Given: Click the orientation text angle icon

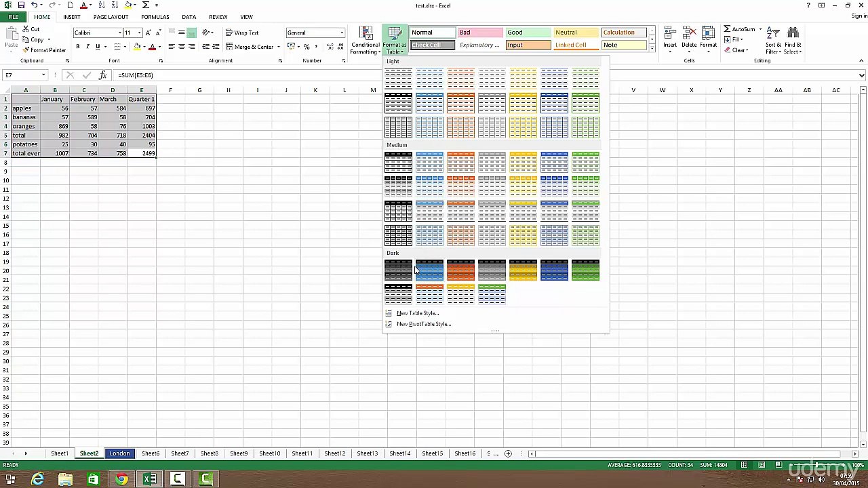Looking at the screenshot, I should [205, 33].
